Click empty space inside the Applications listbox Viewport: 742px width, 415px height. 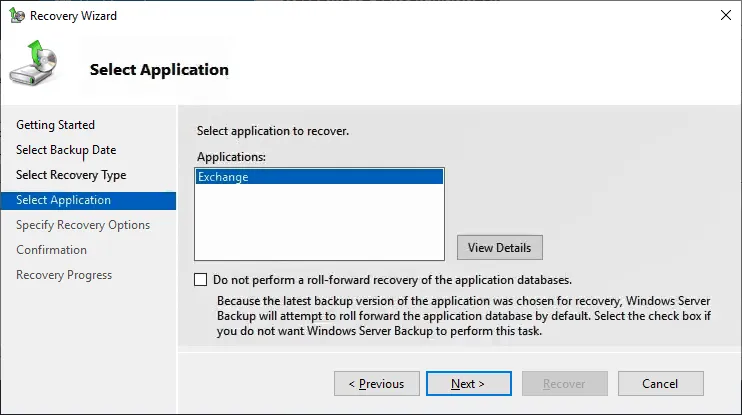coord(318,225)
